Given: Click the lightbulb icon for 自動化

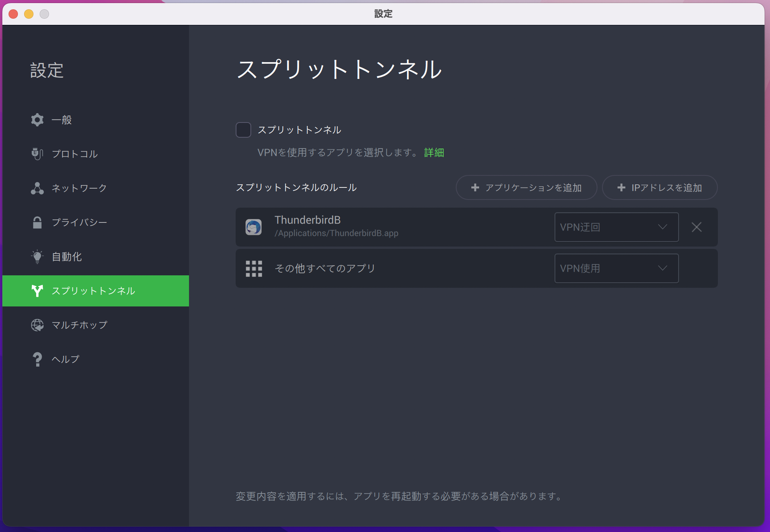Looking at the screenshot, I should click(37, 257).
